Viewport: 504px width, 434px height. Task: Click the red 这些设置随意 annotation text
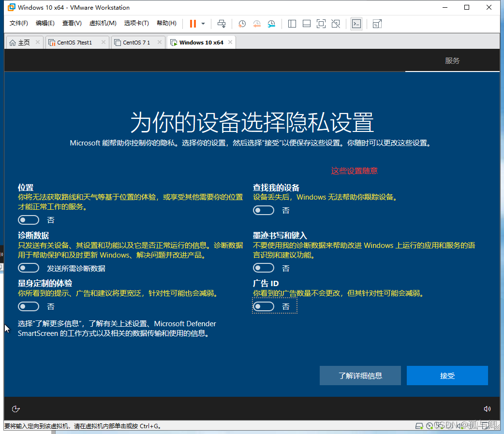click(355, 171)
